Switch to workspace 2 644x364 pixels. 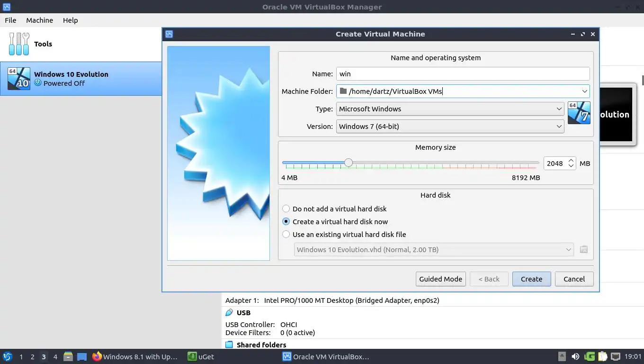(x=32, y=356)
